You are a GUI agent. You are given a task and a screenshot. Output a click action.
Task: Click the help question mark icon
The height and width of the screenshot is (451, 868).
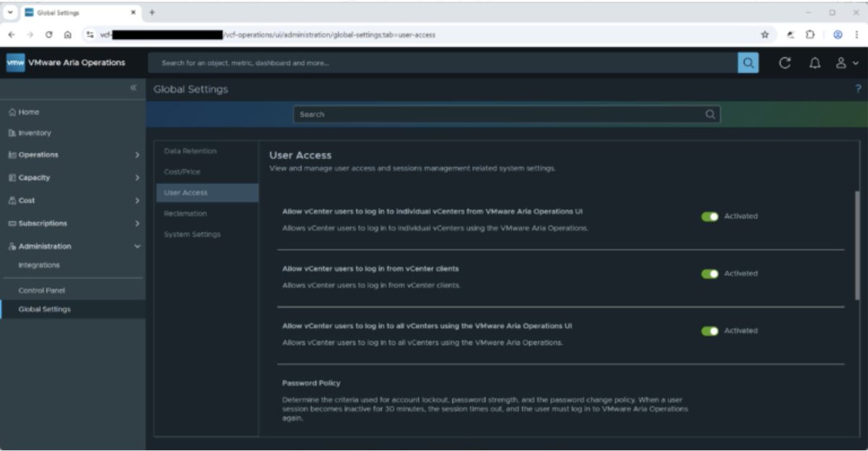(x=858, y=89)
